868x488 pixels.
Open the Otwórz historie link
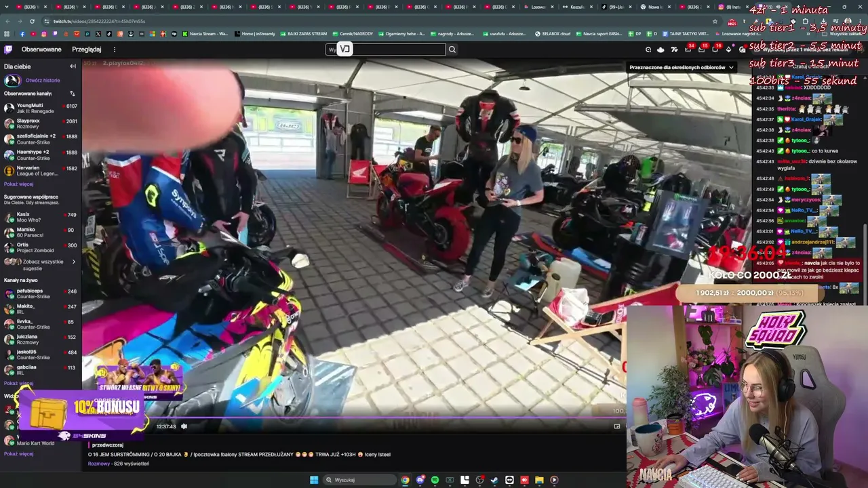[43, 80]
